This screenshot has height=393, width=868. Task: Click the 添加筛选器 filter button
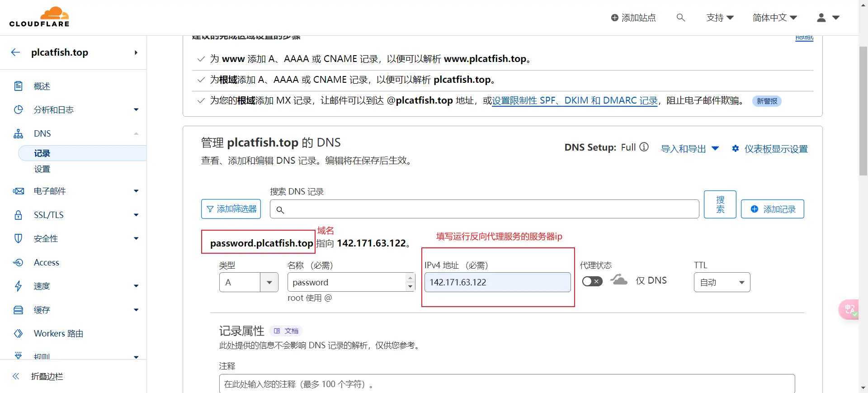(x=231, y=209)
